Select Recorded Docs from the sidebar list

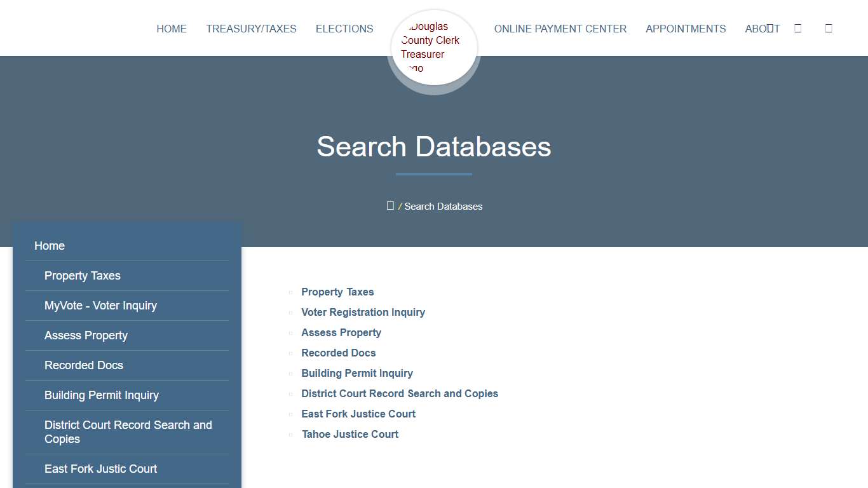[84, 365]
